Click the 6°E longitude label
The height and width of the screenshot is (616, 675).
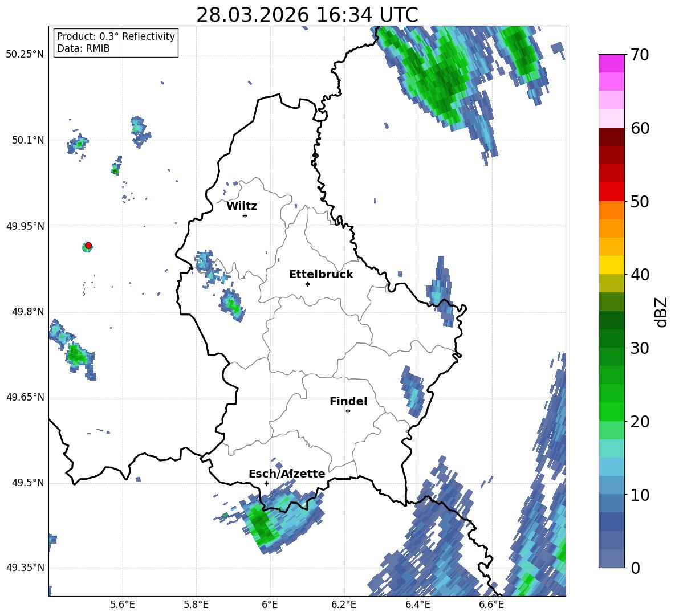point(270,605)
